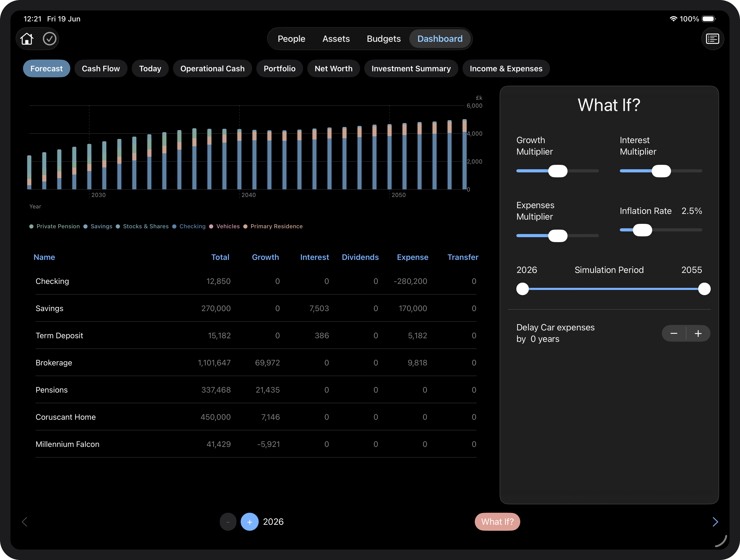Viewport: 740px width, 560px height.
Task: Select the Net Worth view
Action: click(333, 68)
